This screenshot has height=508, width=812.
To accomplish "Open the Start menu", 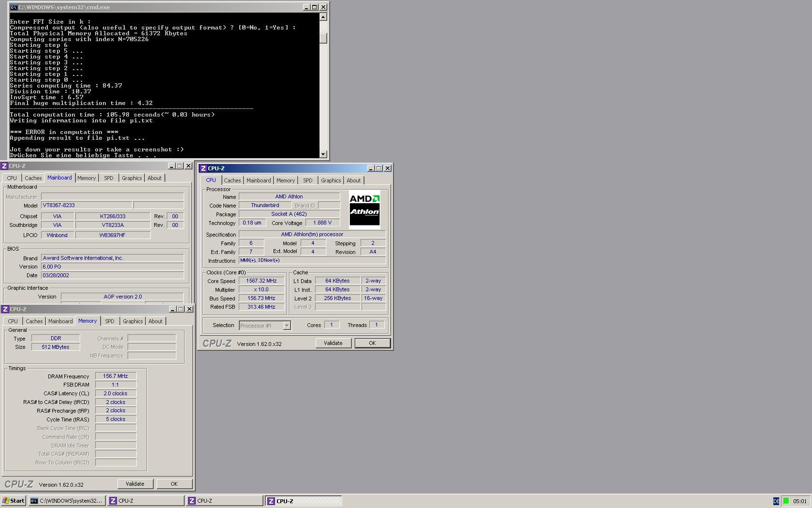I will 14,501.
